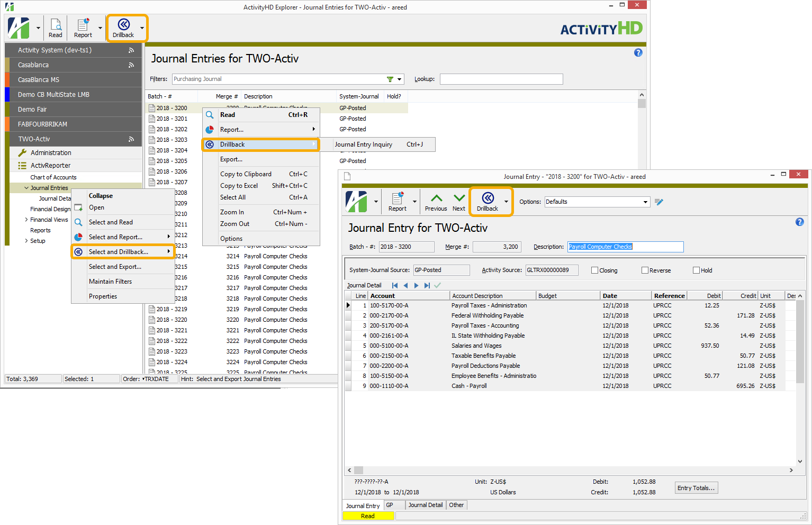This screenshot has height=525, width=812.
Task: Collapse Journal Entries tree node
Action: [26, 188]
